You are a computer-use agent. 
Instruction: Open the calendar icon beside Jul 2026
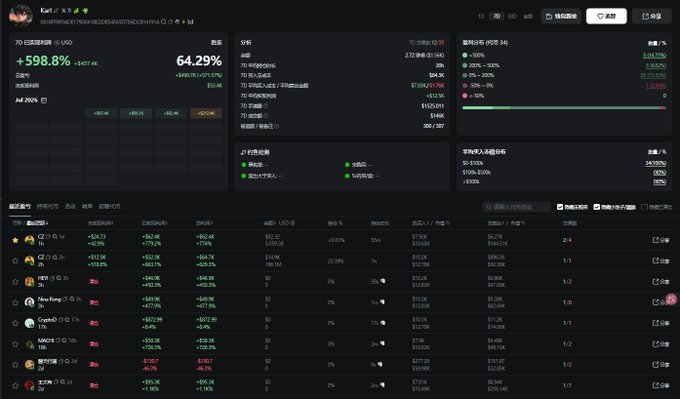click(x=44, y=100)
